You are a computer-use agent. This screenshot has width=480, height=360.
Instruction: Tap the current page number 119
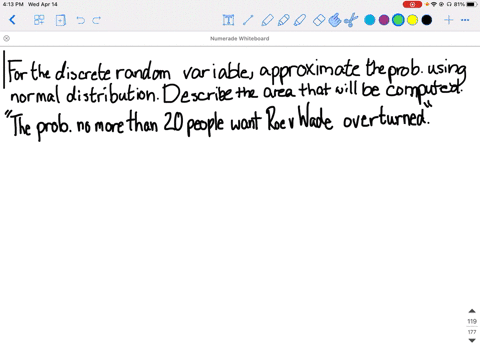pyautogui.click(x=472, y=321)
